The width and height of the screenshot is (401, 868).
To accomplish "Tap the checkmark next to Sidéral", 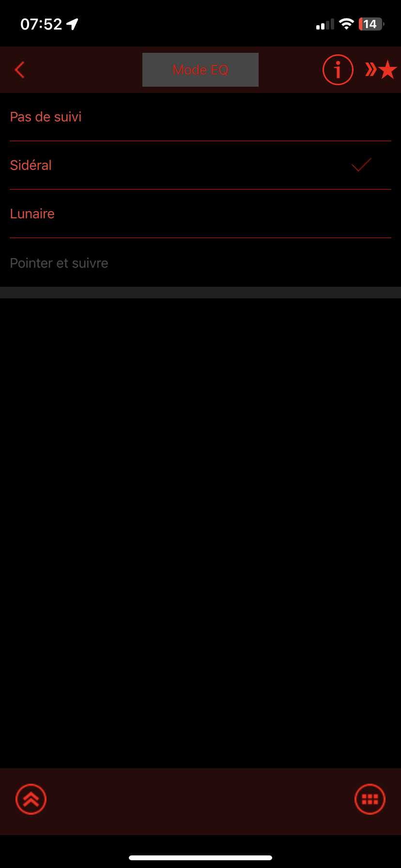I will click(x=361, y=165).
